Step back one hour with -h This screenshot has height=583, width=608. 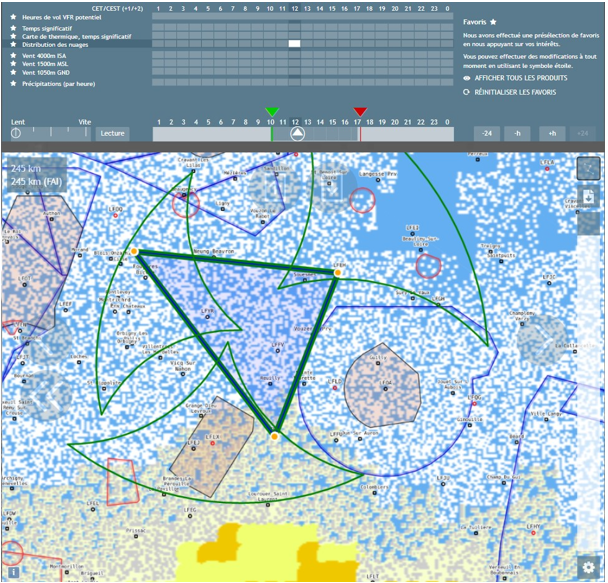517,133
